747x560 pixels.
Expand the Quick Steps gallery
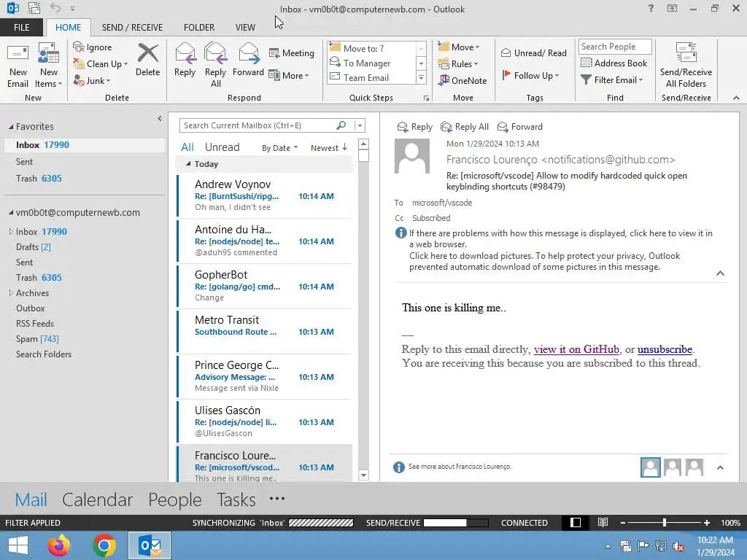click(x=421, y=77)
